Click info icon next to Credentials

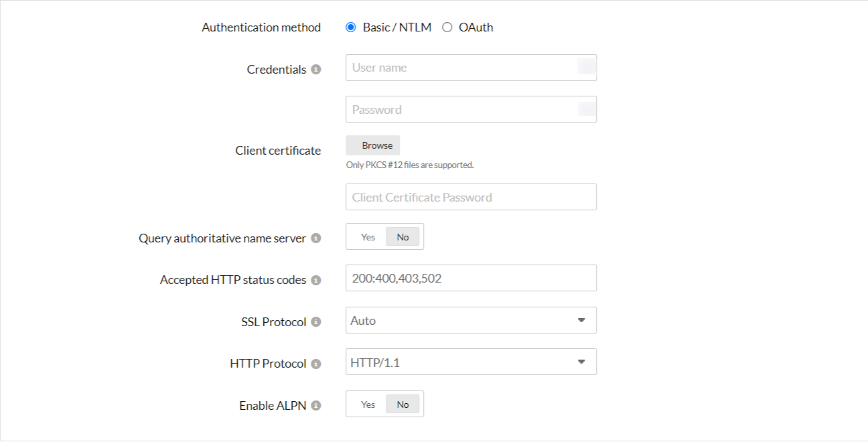[x=316, y=70]
